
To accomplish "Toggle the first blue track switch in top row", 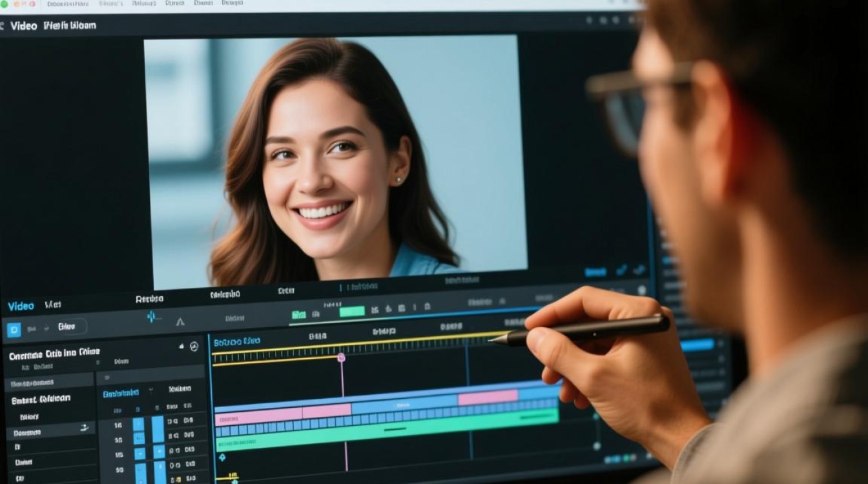I will [x=138, y=424].
